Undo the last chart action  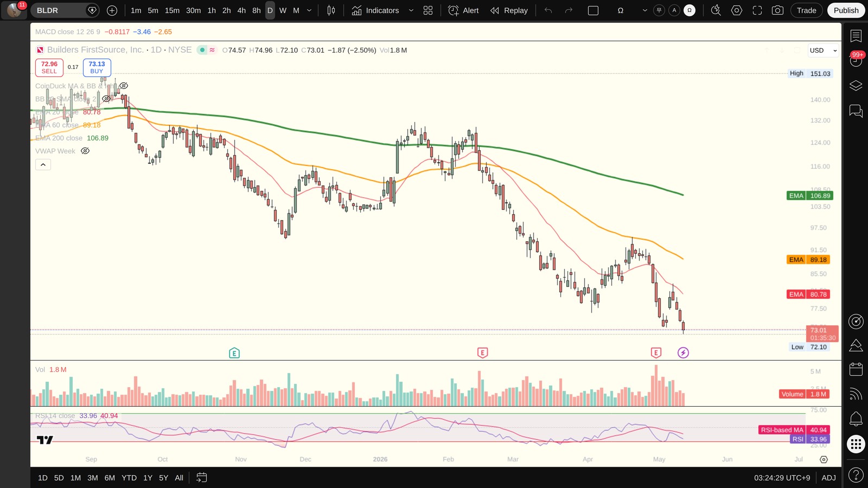click(548, 10)
